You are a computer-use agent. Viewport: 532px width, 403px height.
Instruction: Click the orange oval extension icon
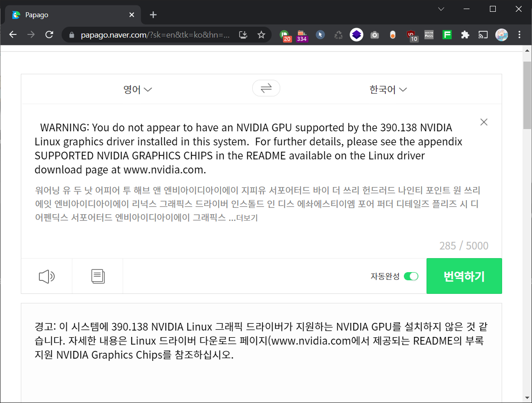click(x=393, y=34)
